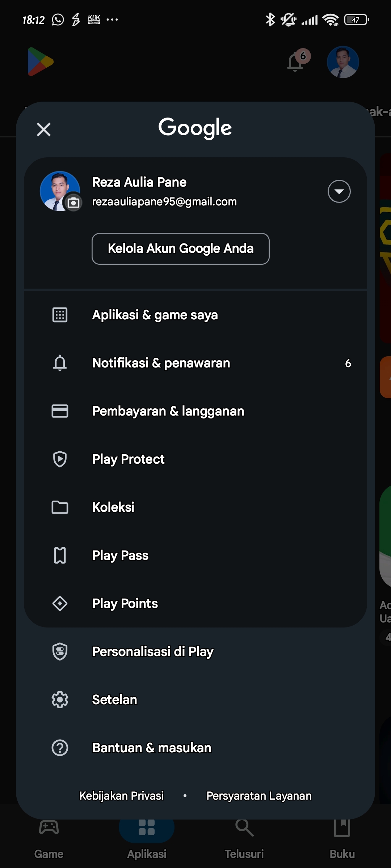Select Pembayaran & langganan card icon
This screenshot has width=391, height=868.
click(60, 411)
